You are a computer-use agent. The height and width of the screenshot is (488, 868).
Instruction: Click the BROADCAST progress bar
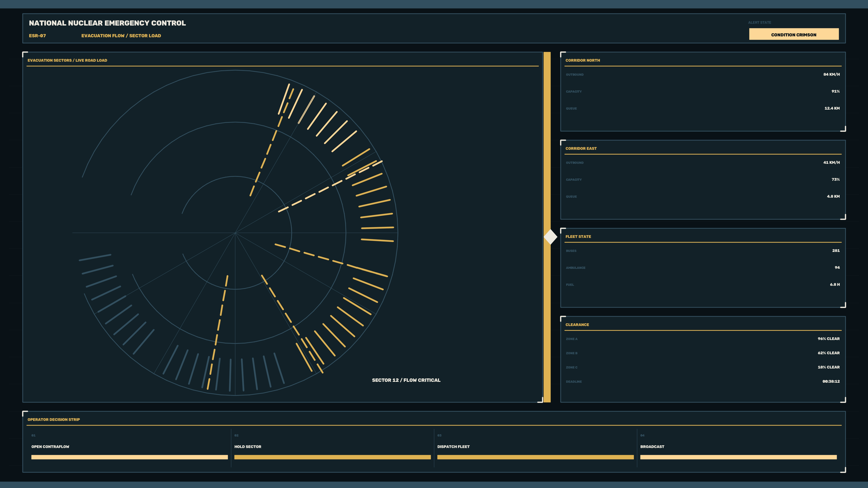pyautogui.click(x=738, y=457)
